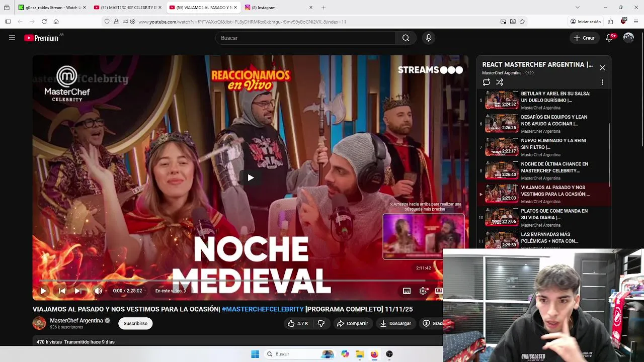Share the video with Compartir
Screen dimensions: 644x362
tap(353, 323)
